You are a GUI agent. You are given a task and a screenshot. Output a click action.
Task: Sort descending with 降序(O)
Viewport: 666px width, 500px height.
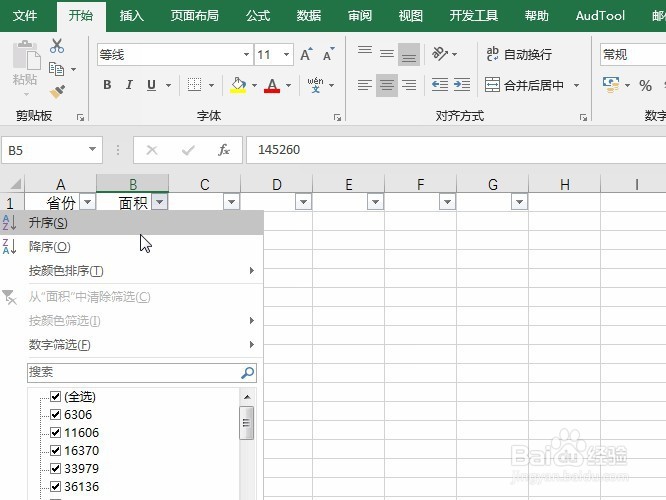[132, 247]
